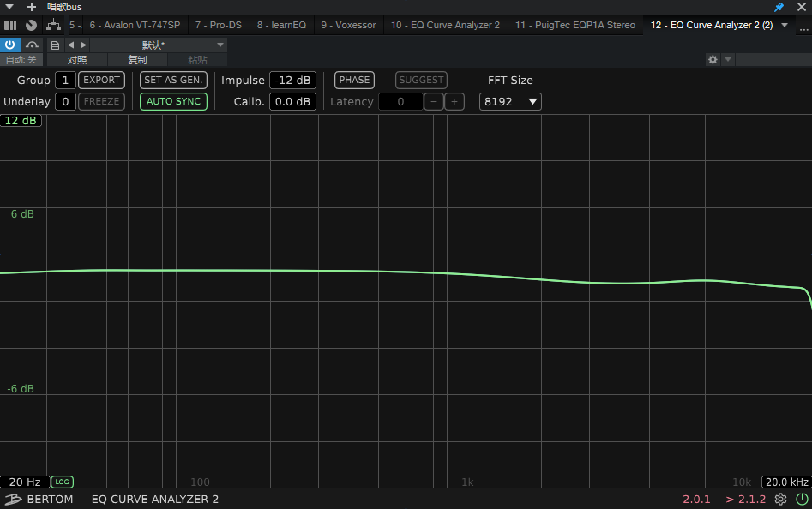
Task: Open the host plugin gear options
Action: click(713, 59)
